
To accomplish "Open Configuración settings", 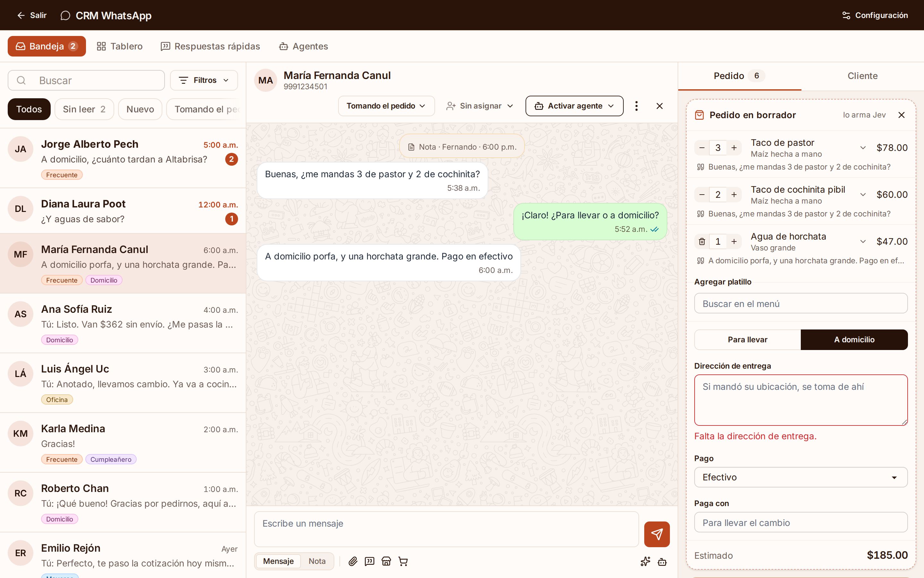I will (x=875, y=15).
